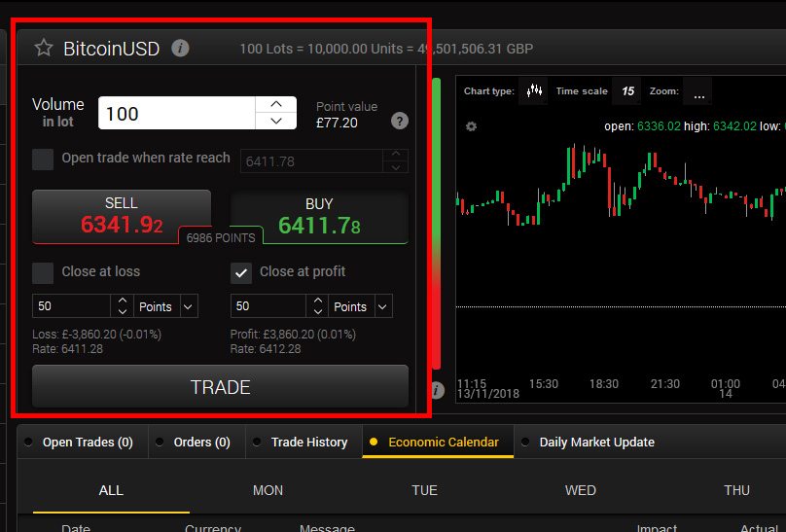
Task: Click the volume in lot field
Action: point(177,113)
